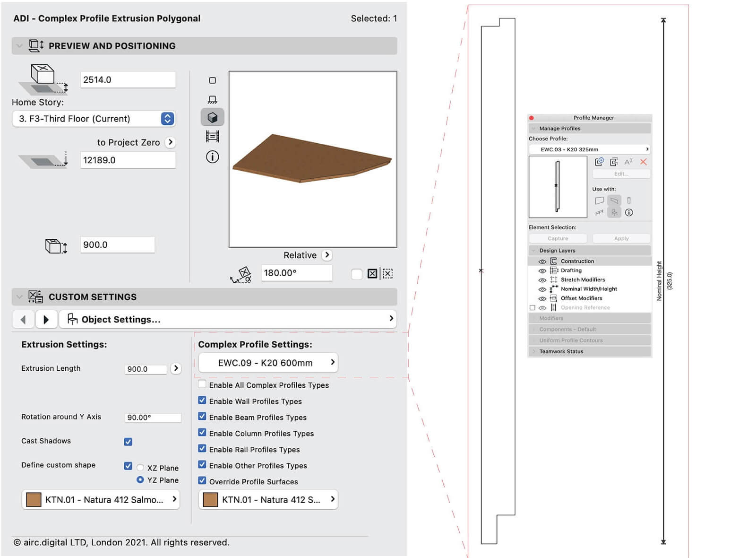The image size is (756, 558).
Task: Enable All Complex Profiles Types checkbox
Action: (x=202, y=384)
